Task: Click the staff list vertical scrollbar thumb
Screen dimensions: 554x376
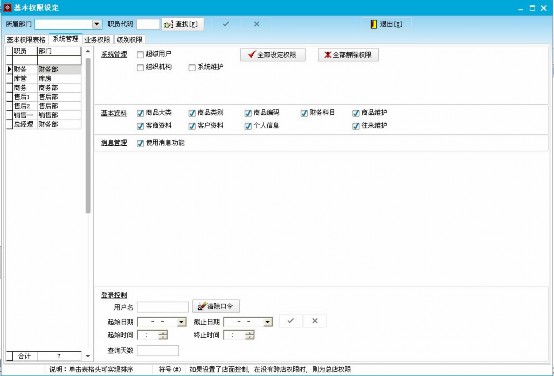Action: click(x=88, y=135)
